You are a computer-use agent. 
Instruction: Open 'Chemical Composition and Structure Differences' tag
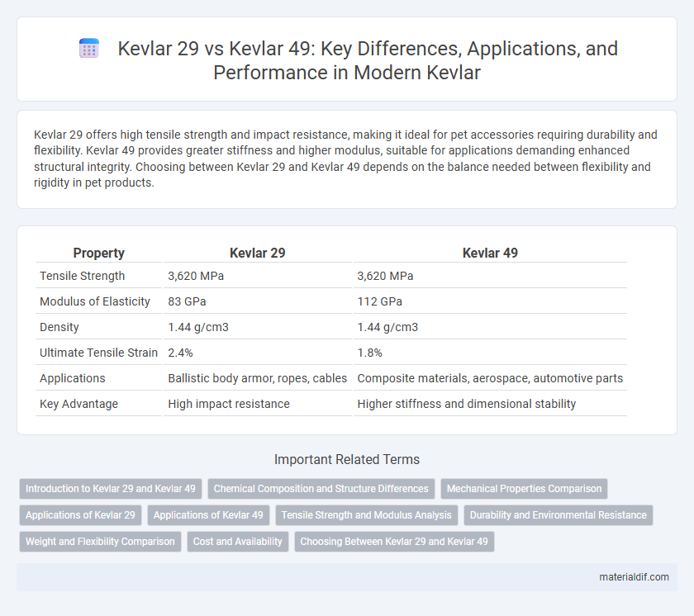(x=321, y=489)
